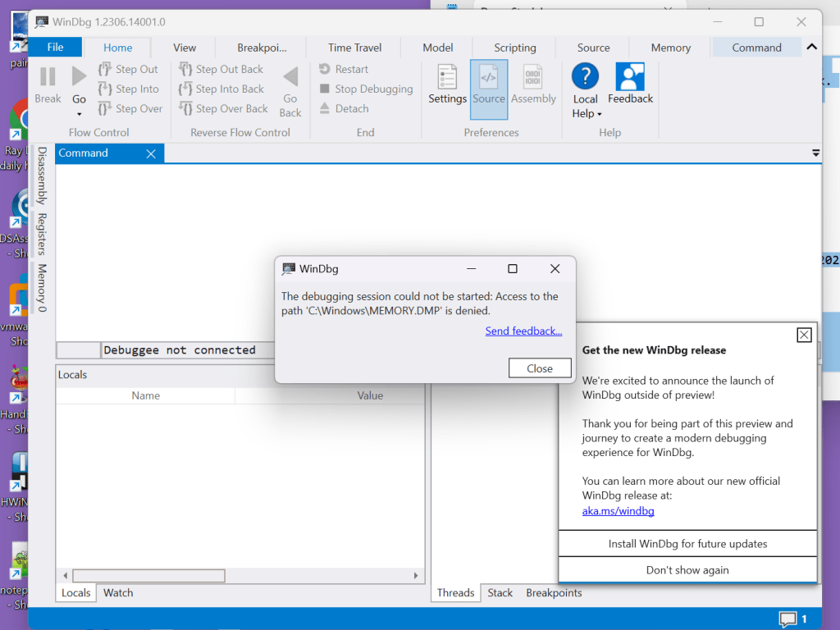Select the Locals bottom tab

click(76, 593)
